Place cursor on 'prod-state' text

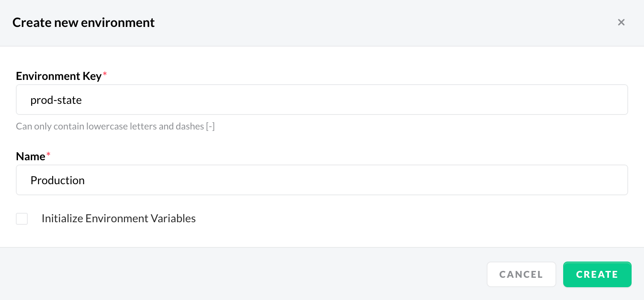(x=56, y=100)
